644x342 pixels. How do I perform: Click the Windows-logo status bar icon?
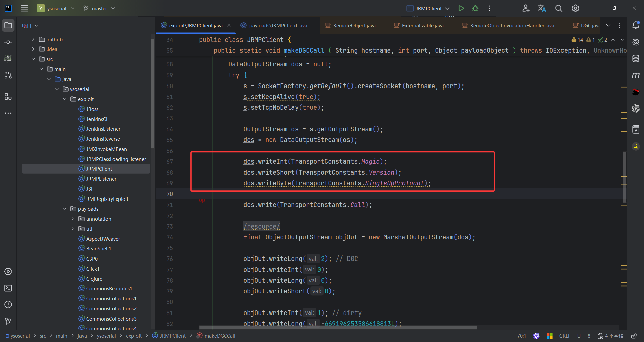pos(549,336)
